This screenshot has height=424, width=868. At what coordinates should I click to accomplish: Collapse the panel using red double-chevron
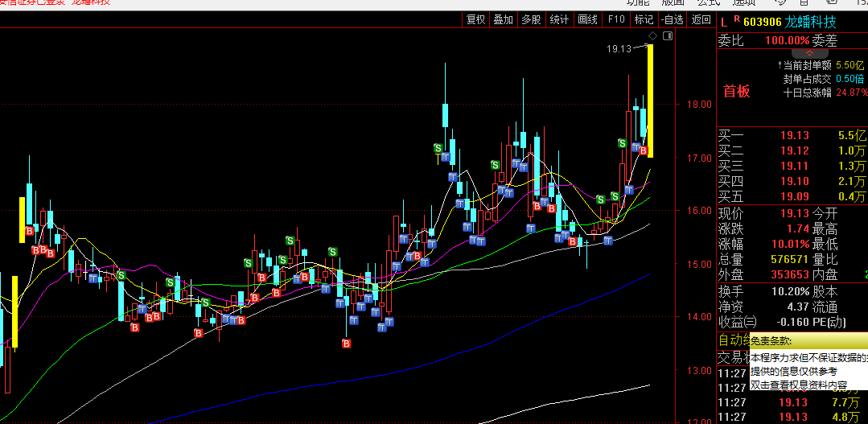(x=809, y=54)
